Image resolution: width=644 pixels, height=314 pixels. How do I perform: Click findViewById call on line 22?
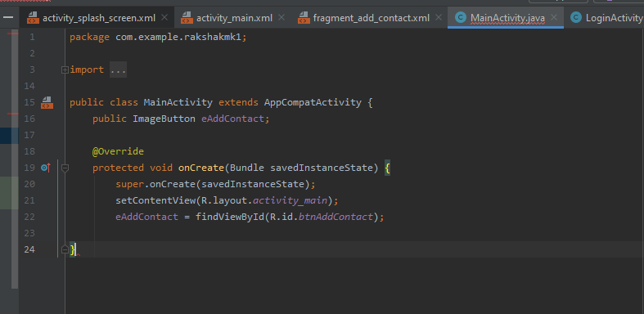tap(229, 217)
